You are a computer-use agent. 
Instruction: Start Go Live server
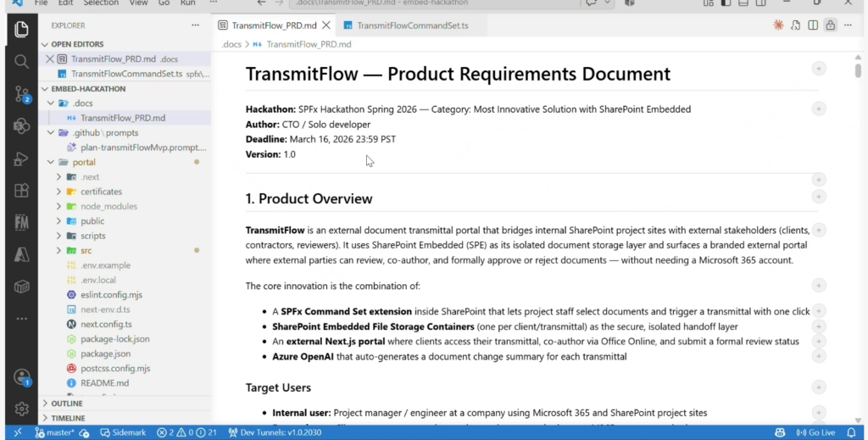815,432
